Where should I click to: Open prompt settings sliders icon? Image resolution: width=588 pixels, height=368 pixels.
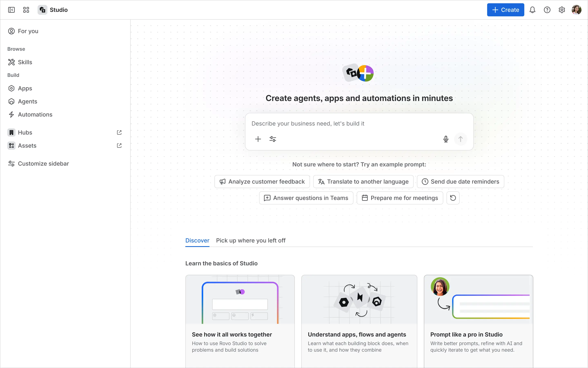[273, 139]
